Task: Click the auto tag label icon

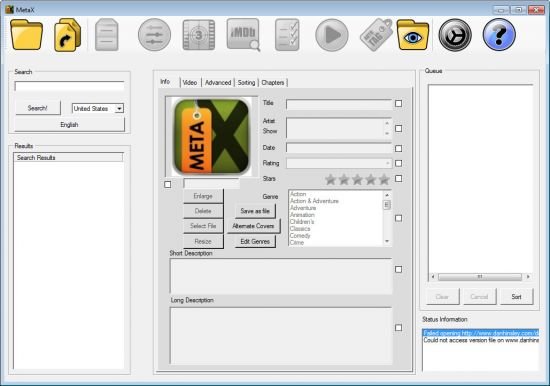Action: tap(376, 35)
